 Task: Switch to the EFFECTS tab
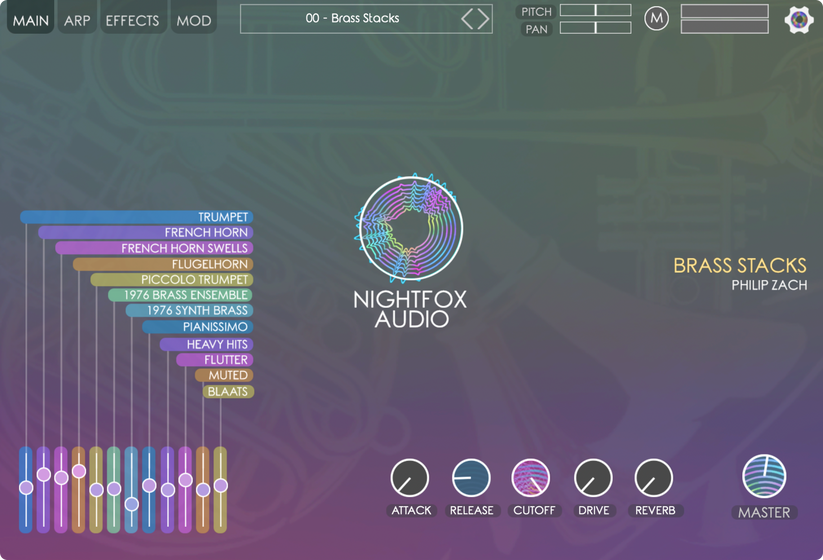(x=132, y=20)
